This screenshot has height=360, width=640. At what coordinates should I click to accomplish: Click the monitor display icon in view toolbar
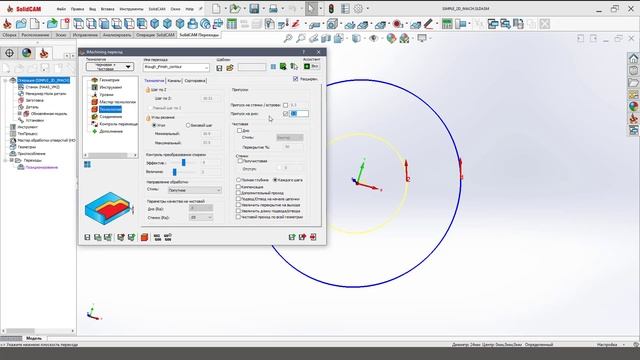coord(422,38)
